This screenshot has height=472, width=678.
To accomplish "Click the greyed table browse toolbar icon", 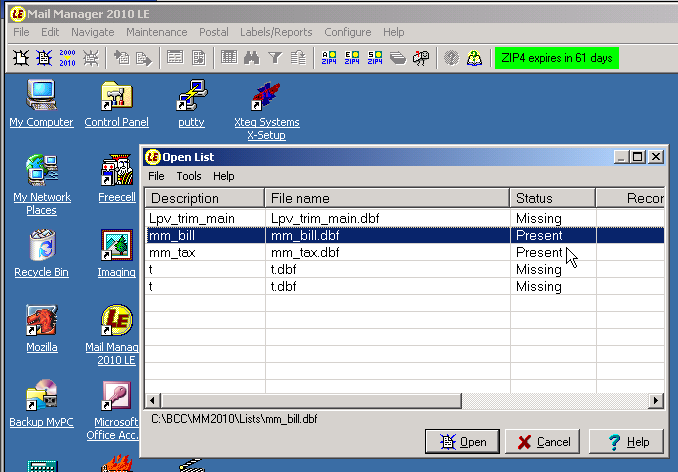I will click(229, 58).
